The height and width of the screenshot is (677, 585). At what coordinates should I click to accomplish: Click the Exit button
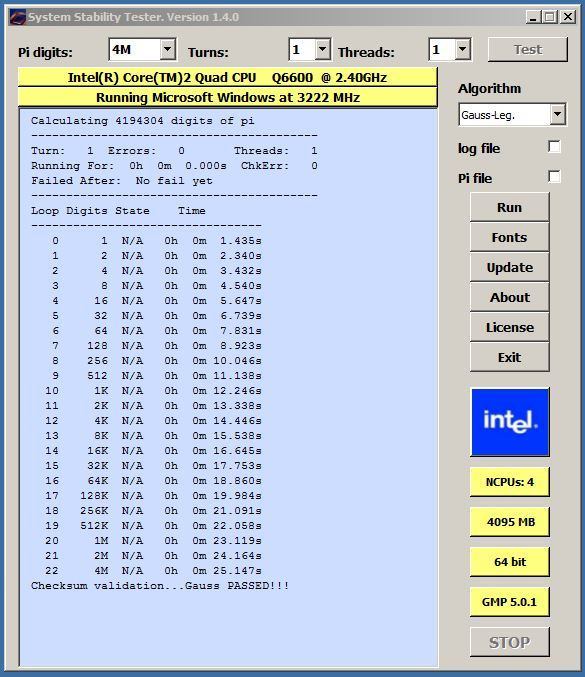(509, 357)
